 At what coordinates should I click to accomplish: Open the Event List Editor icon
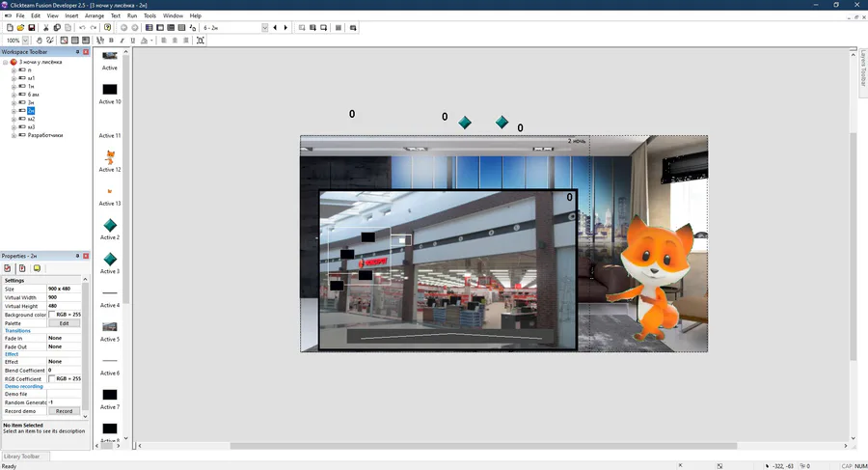click(x=181, y=28)
